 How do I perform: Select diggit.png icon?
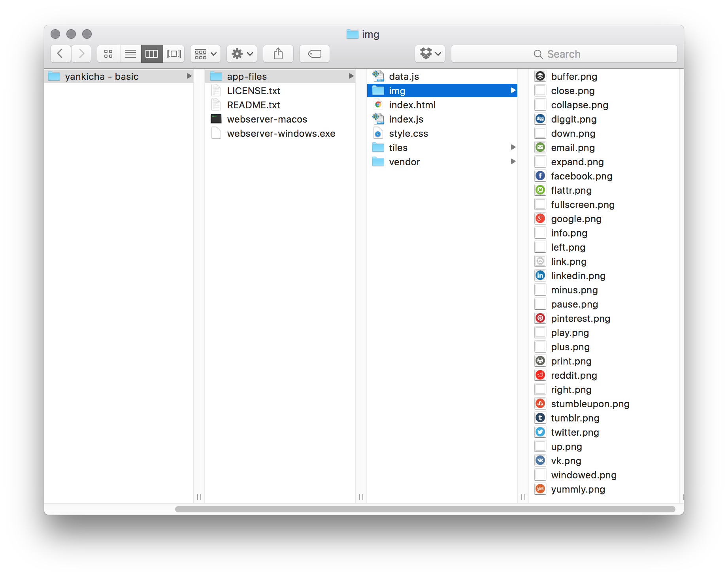click(540, 119)
